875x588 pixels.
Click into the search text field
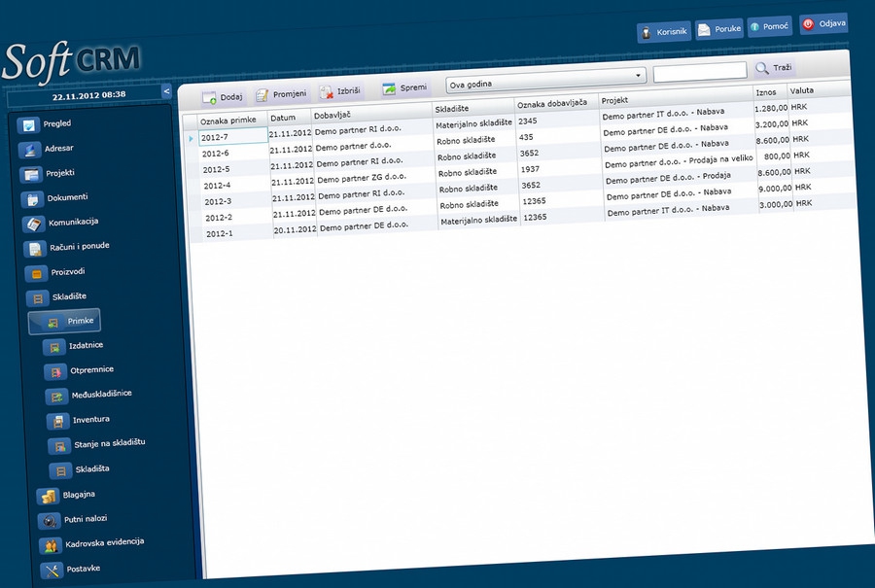pos(700,71)
